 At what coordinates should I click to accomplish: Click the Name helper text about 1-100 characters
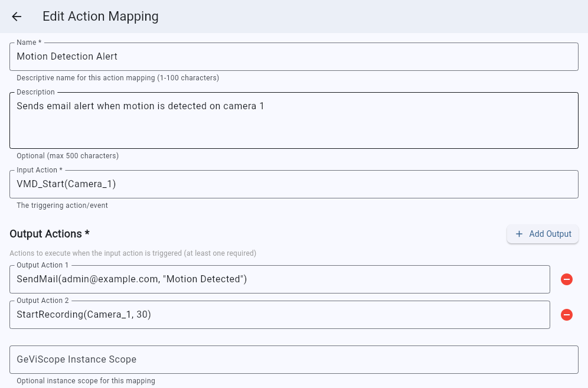point(117,78)
